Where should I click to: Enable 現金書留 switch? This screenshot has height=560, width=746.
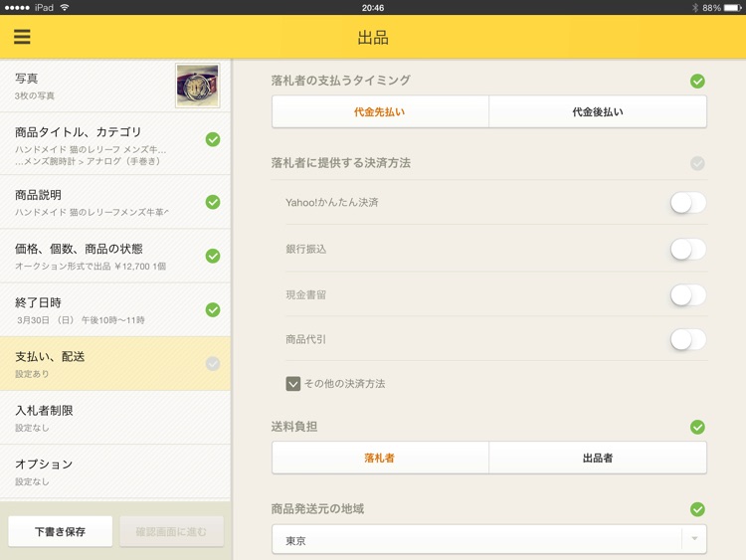[x=688, y=295]
